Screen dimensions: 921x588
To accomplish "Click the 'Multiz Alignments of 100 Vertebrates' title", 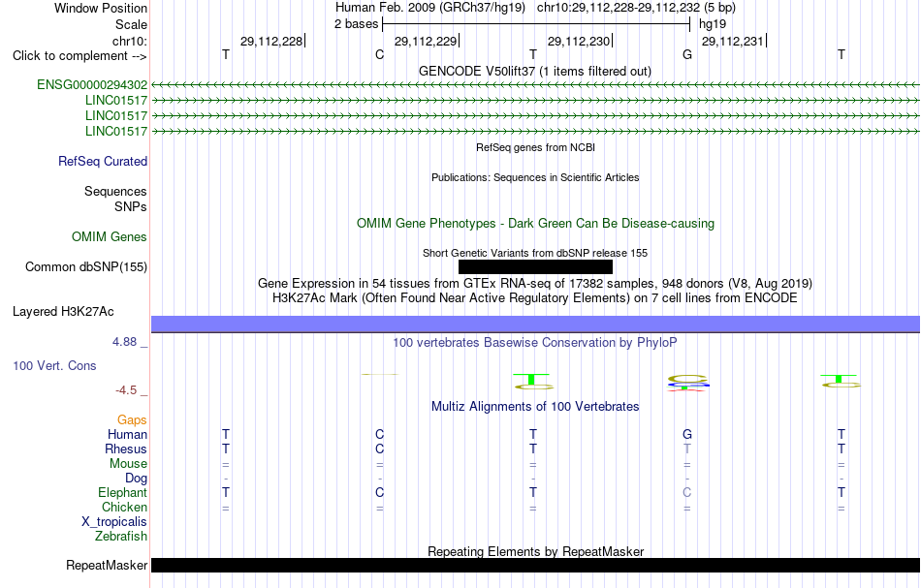I will [x=535, y=406].
